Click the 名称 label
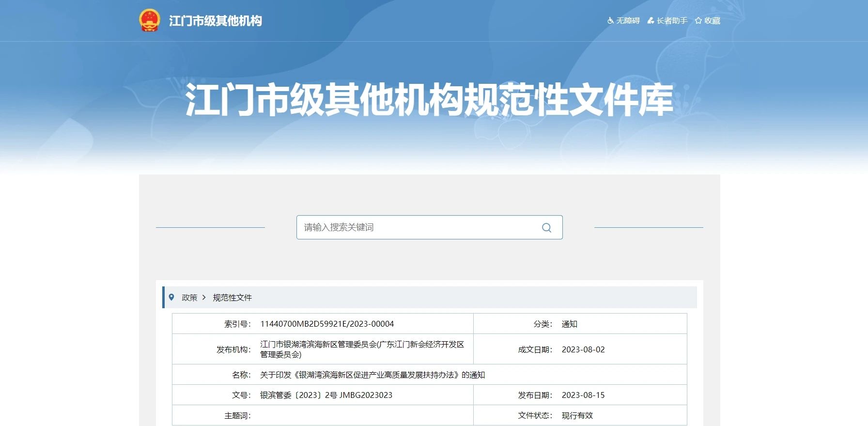The image size is (868, 426). tap(241, 375)
